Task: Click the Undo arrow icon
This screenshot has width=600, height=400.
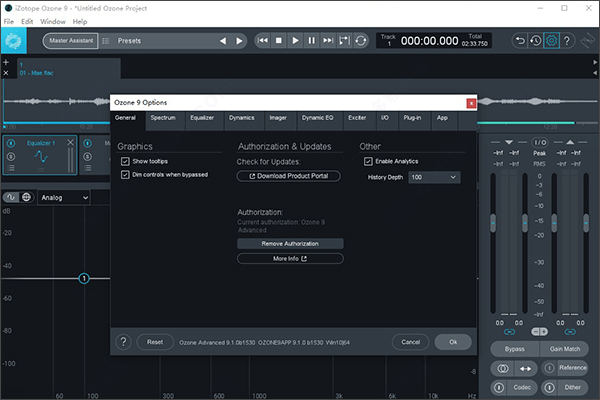Action: [520, 41]
